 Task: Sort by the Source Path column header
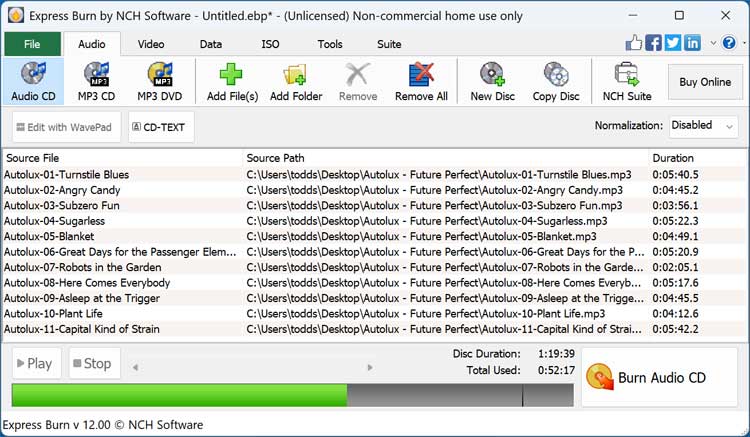tap(445, 158)
